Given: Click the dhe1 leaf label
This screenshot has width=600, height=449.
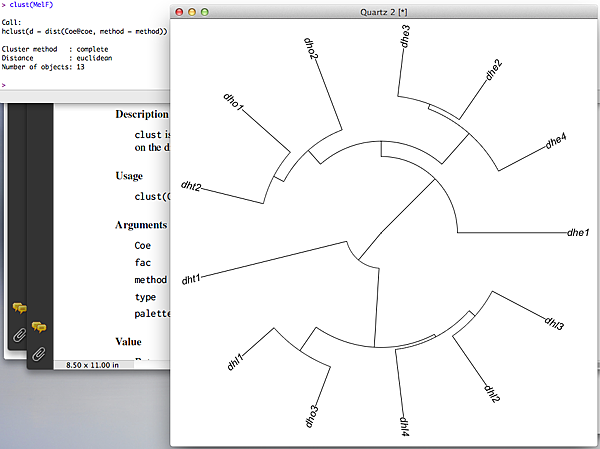Looking at the screenshot, I should coord(578,232).
